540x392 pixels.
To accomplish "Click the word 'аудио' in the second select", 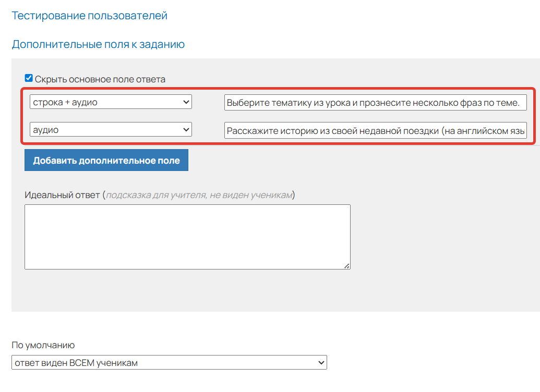I will 46,130.
